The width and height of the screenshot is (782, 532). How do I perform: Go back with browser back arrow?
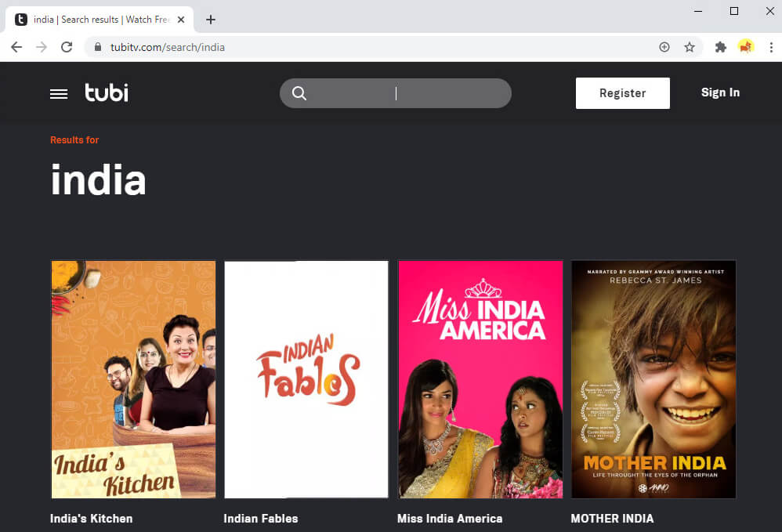pyautogui.click(x=16, y=47)
